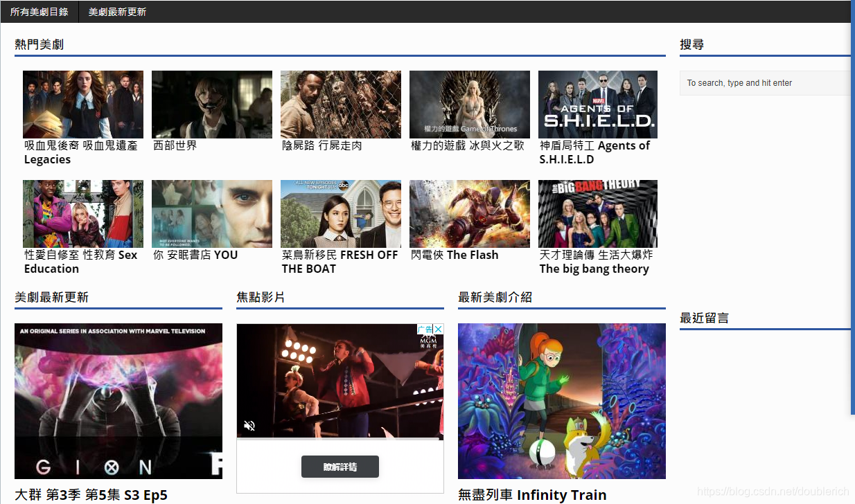Screen dimensions: 855x504
Task: Click the 神盾局特工 Agents of S.H.I.E.L.D title link
Action: coord(595,152)
